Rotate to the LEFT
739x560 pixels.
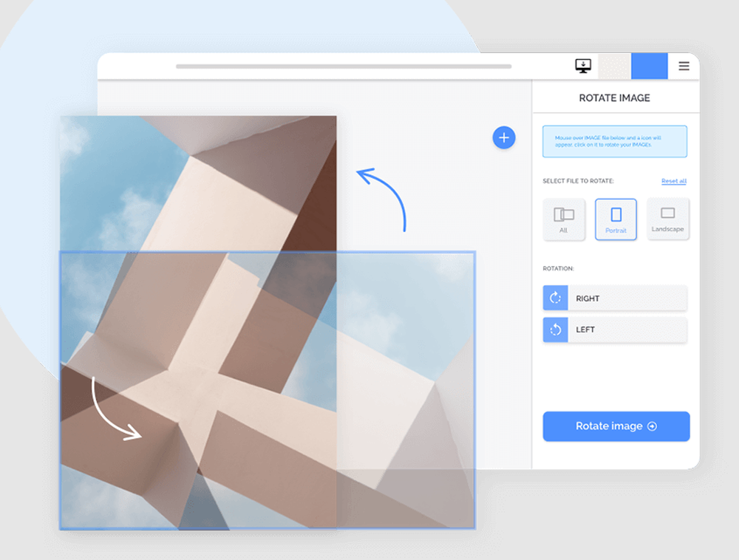[x=615, y=329]
